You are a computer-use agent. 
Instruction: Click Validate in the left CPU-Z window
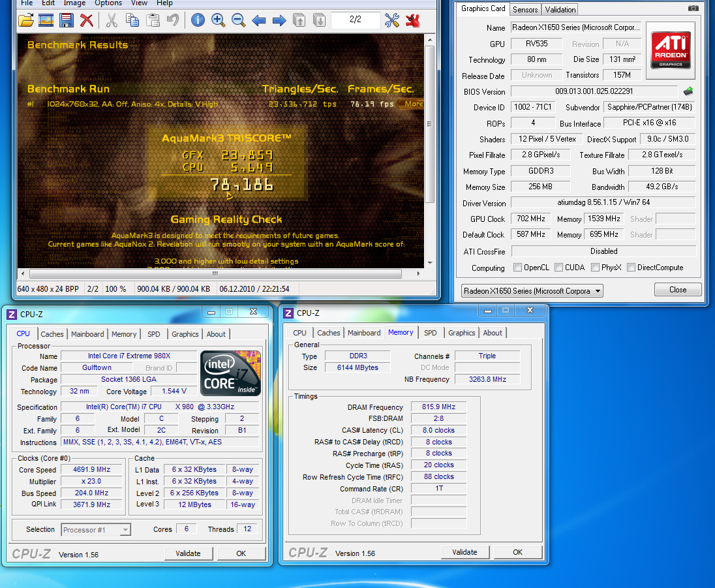click(188, 553)
